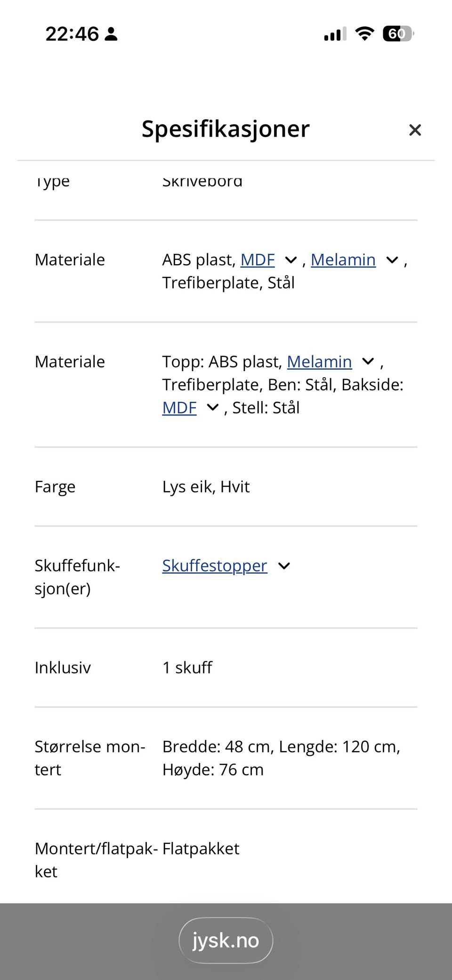Tap the X icon to close Spesifikasjoner
This screenshot has width=452, height=980.
point(415,130)
